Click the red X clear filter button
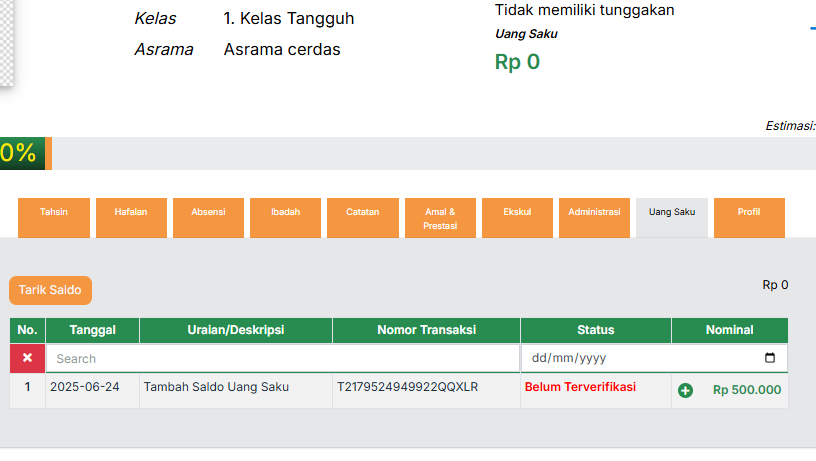The height and width of the screenshot is (461, 816). (x=27, y=358)
